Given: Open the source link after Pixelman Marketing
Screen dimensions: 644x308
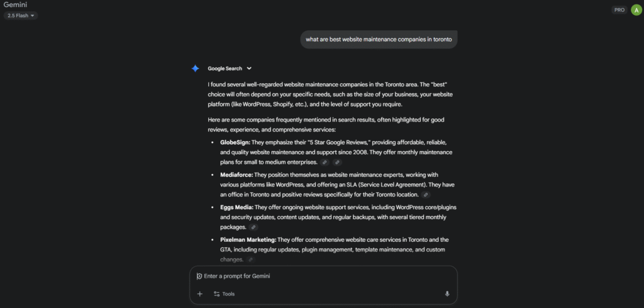Looking at the screenshot, I should click(250, 260).
